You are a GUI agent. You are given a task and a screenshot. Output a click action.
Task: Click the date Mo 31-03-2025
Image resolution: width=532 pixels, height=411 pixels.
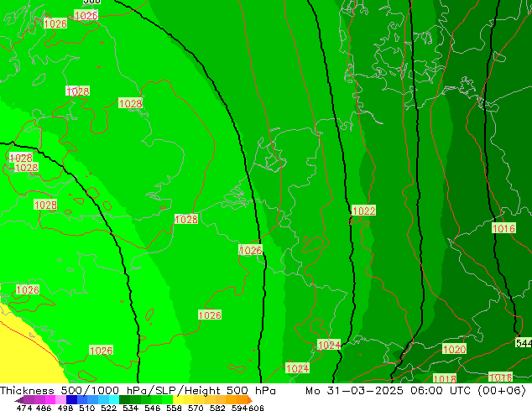354,391
